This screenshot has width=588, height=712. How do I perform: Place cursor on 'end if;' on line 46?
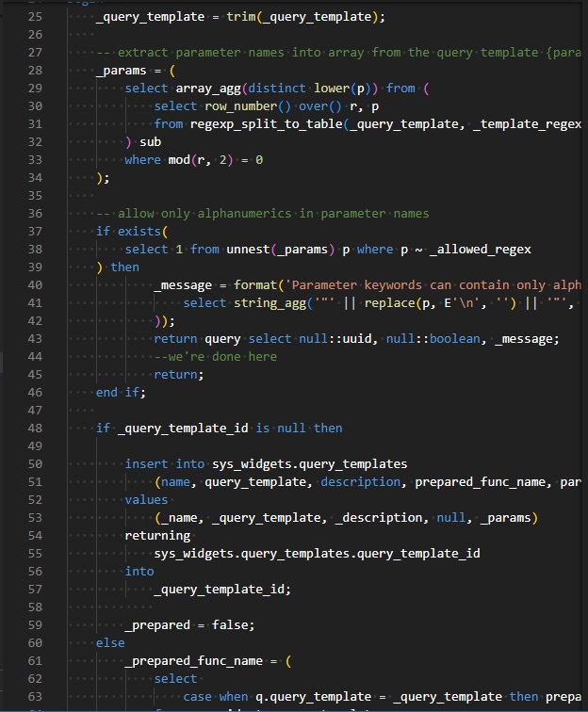click(x=122, y=392)
